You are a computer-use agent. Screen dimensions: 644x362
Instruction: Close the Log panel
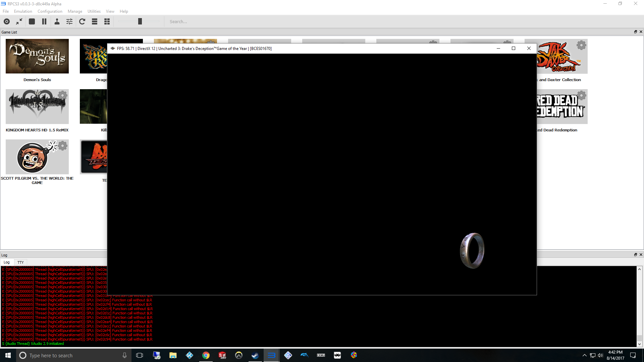tap(641, 255)
